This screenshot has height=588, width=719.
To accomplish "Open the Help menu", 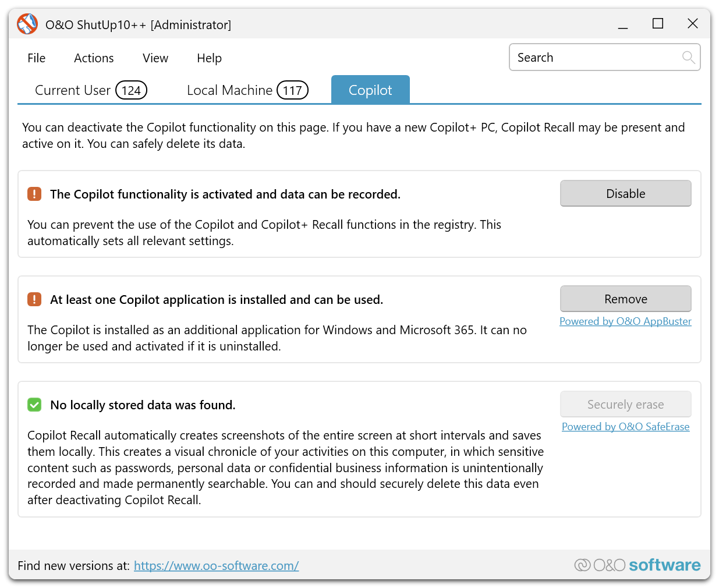I will click(209, 58).
